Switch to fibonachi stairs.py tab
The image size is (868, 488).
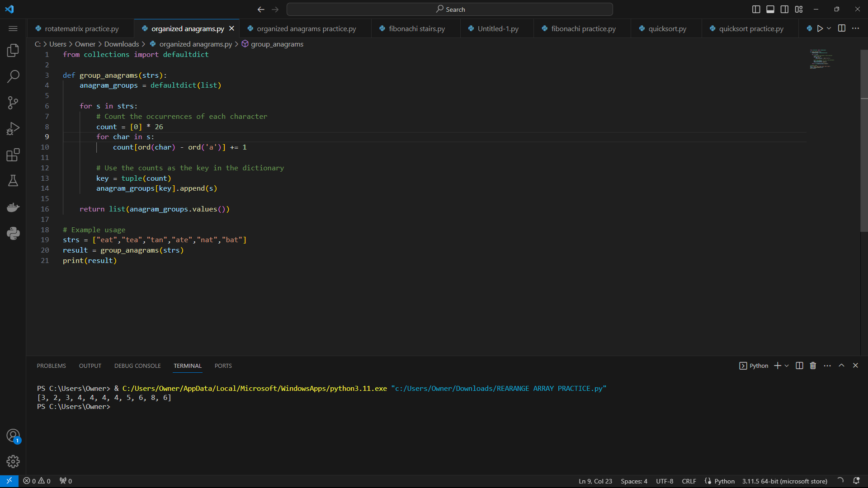[x=416, y=28]
